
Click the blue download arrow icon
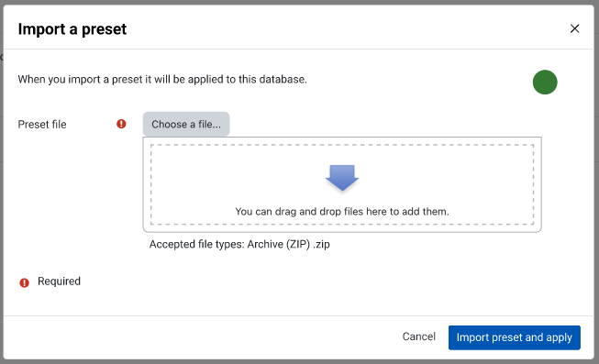coord(342,178)
